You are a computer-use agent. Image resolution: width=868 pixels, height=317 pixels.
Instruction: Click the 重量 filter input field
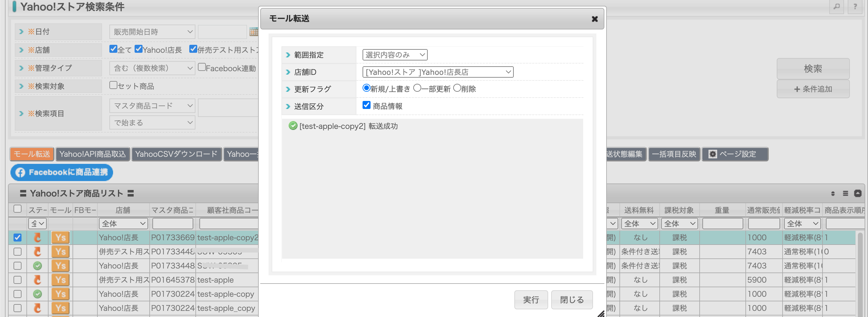click(722, 223)
